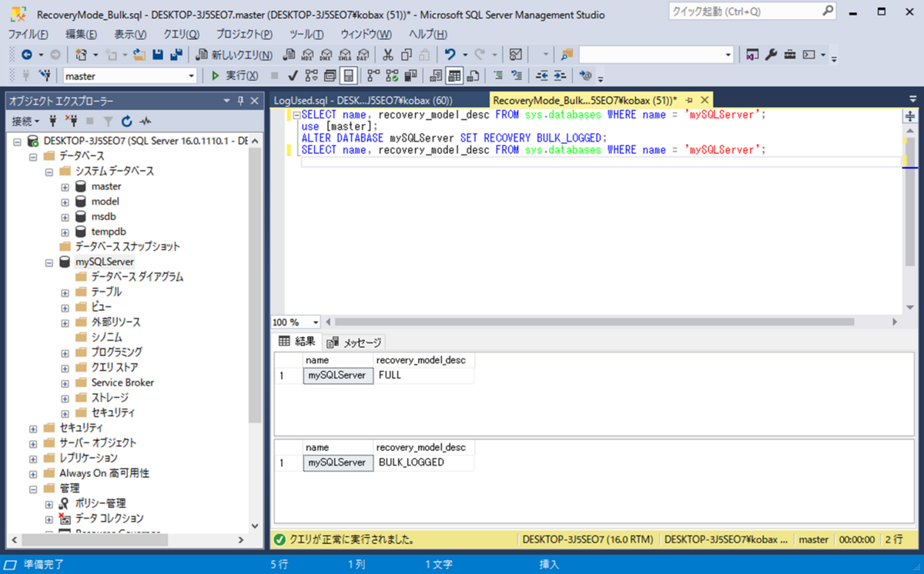Toggle the Object Explorer pin
The width and height of the screenshot is (924, 574).
240,100
